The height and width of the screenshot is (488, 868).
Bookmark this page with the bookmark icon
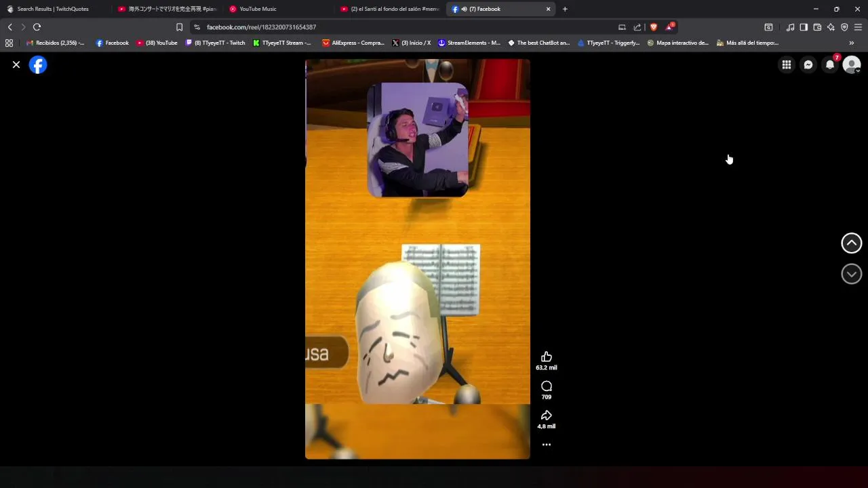(x=179, y=27)
